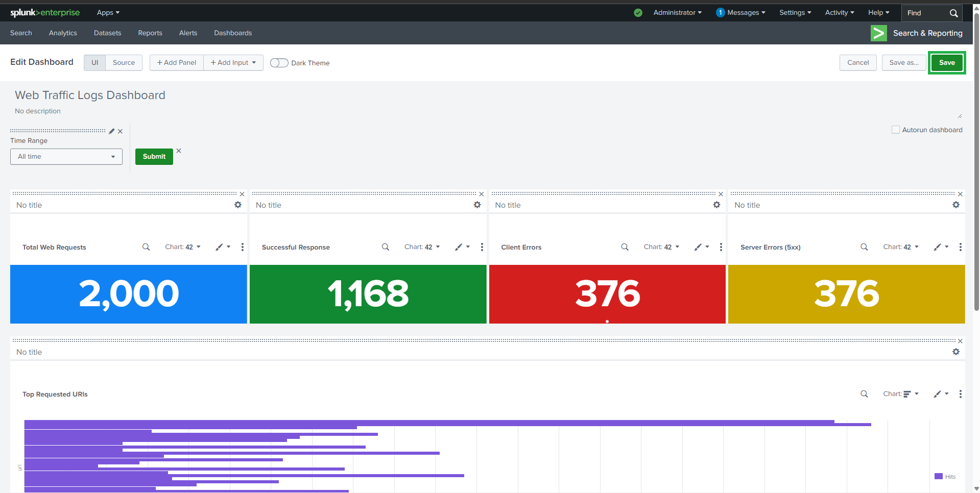Switch to Source editing mode
The height and width of the screenshot is (493, 980).
(x=124, y=63)
